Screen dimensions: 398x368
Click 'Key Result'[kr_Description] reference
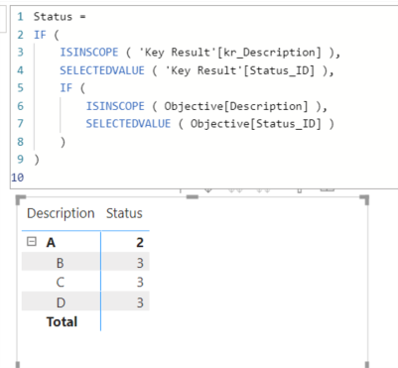point(230,52)
